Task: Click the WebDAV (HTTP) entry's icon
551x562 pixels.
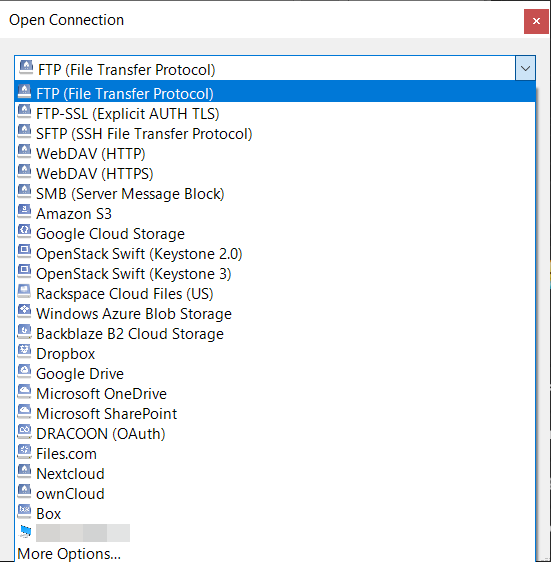Action: 24,151
